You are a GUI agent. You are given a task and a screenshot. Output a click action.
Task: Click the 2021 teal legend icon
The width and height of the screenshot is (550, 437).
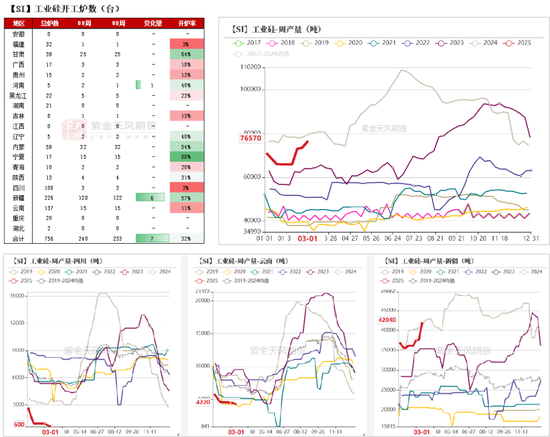pos(373,43)
